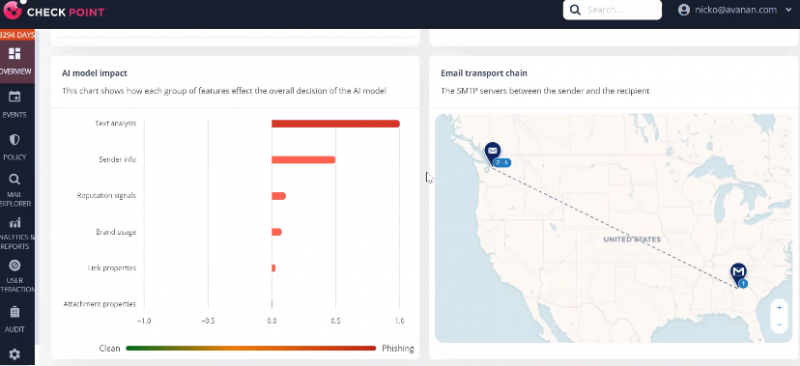800x366 pixels.
Task: Click the Clean-to-Phishing gradient bar
Action: pos(251,349)
